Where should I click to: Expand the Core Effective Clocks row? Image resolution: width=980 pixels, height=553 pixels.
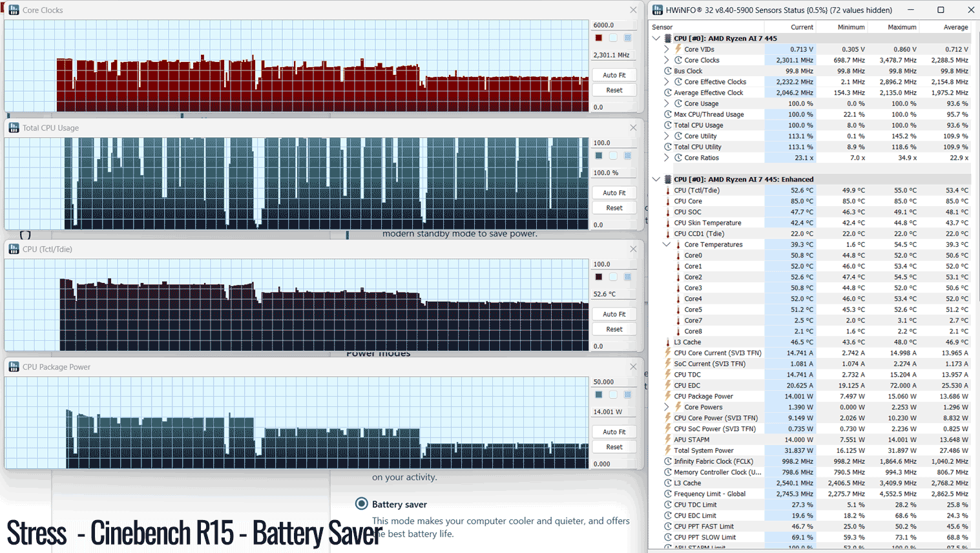pos(667,82)
